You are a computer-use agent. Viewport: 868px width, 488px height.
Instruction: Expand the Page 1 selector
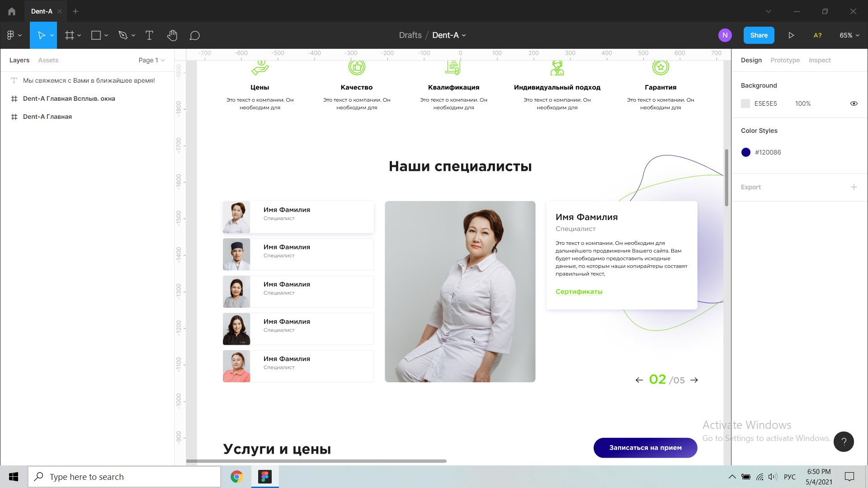(x=151, y=60)
